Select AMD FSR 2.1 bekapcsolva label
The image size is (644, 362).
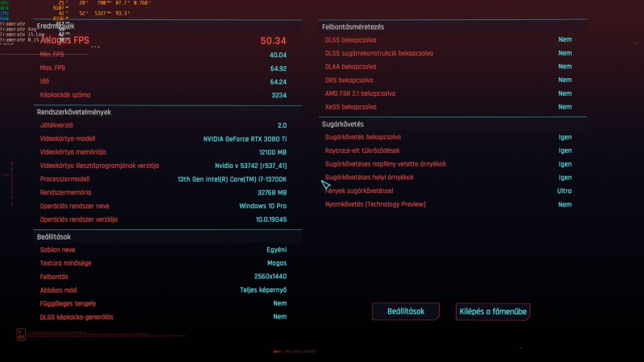coord(360,93)
